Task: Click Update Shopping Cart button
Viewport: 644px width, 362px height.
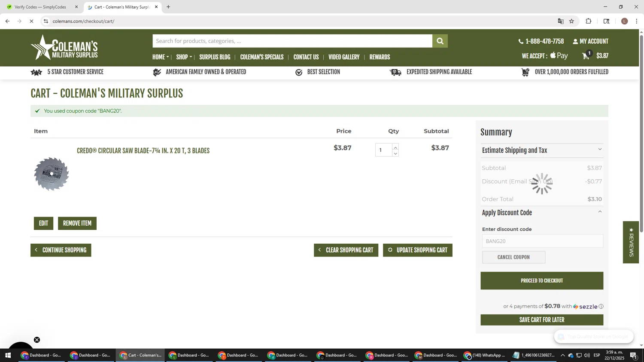Action: click(418, 250)
